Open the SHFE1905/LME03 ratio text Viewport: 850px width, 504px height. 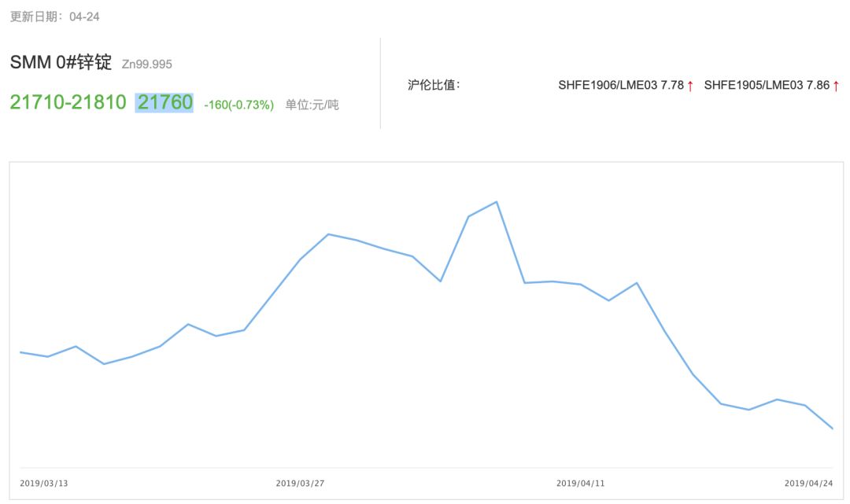[766, 85]
